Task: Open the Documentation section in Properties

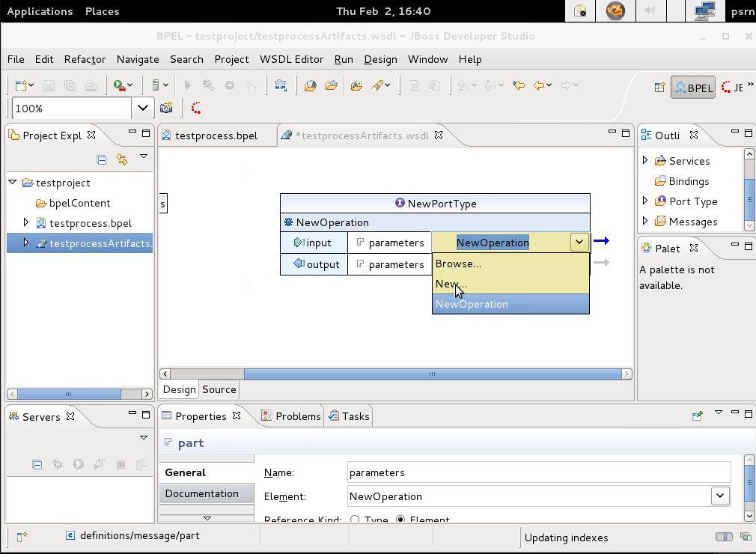Action: 201,493
